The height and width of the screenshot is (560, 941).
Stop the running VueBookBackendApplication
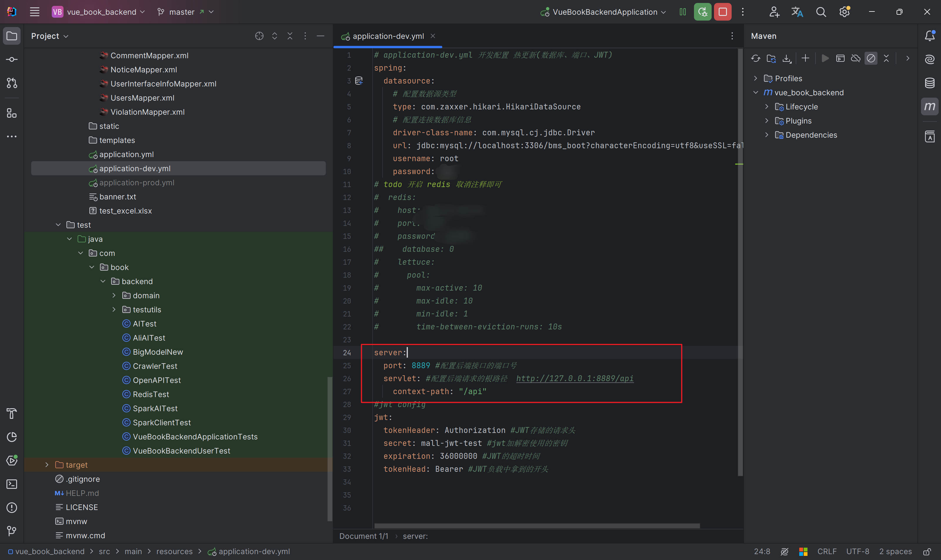coord(723,12)
